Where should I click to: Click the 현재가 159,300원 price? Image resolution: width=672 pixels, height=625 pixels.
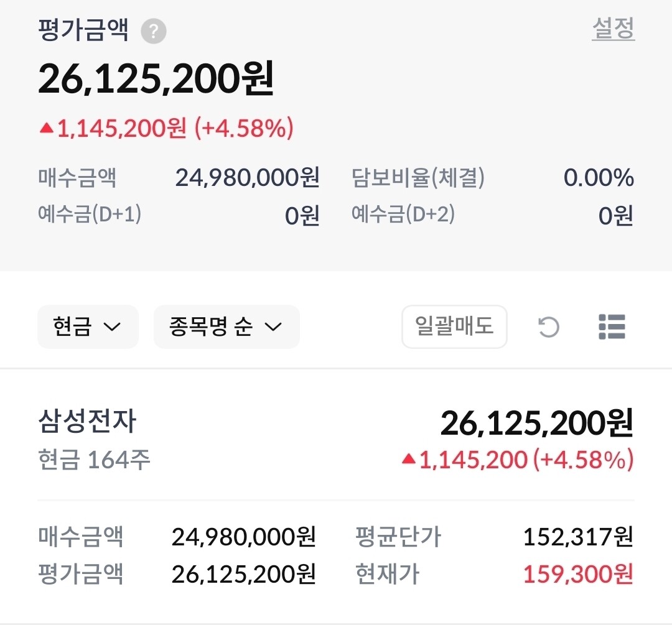(577, 573)
